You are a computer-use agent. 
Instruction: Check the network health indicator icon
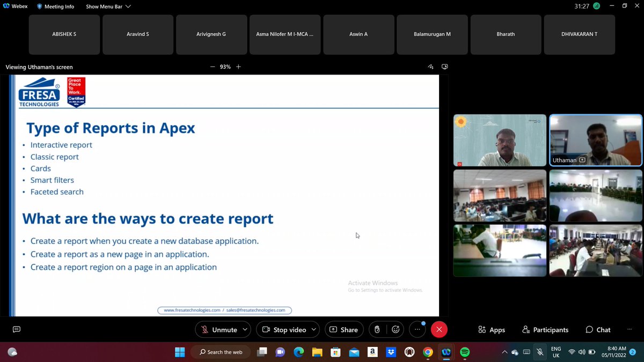click(596, 6)
